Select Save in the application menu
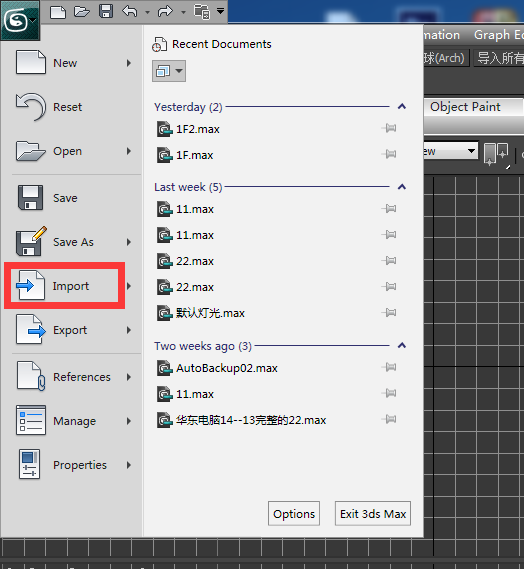The height and width of the screenshot is (569, 524). pyautogui.click(x=73, y=198)
